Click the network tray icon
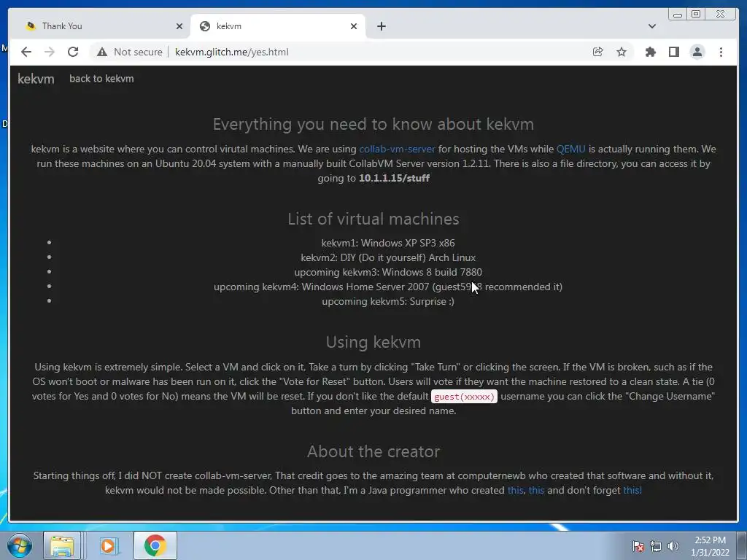This screenshot has height=560, width=747. (656, 546)
